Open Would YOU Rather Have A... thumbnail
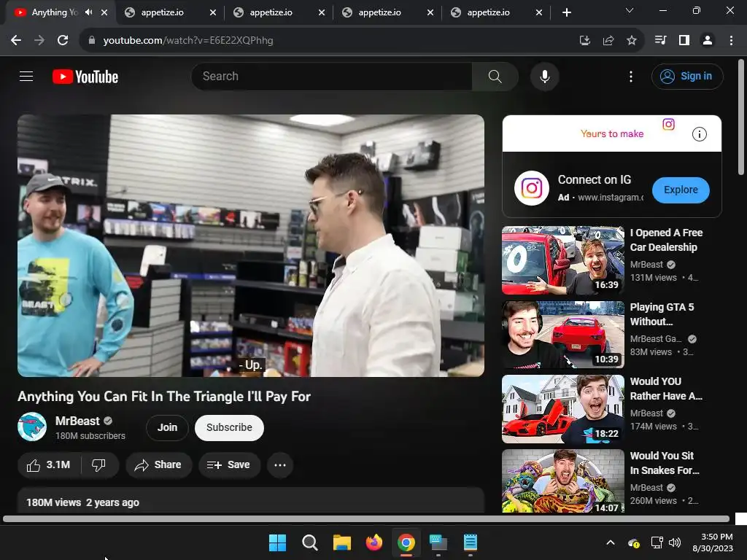Image resolution: width=747 pixels, height=560 pixels. (563, 409)
